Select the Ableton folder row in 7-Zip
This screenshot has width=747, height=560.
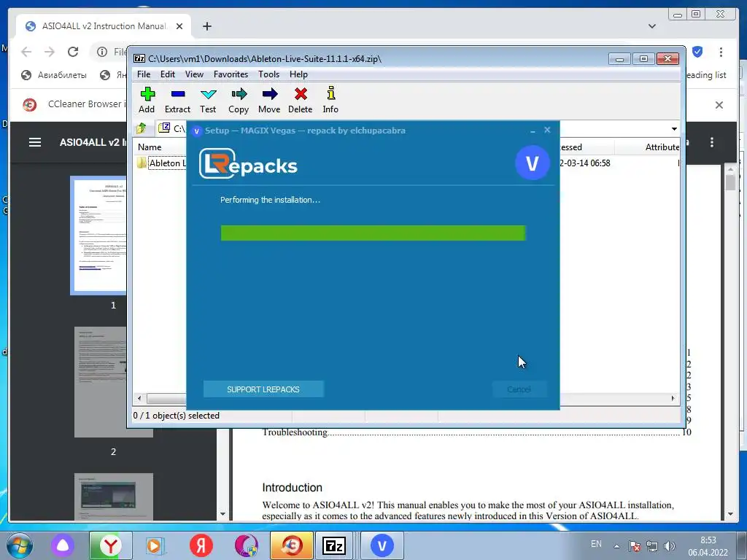coord(162,163)
